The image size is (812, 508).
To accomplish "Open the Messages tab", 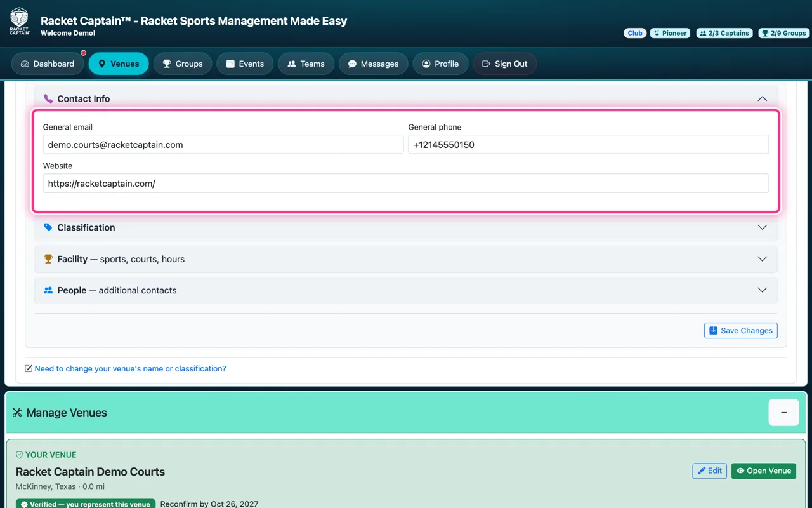I will tap(374, 63).
